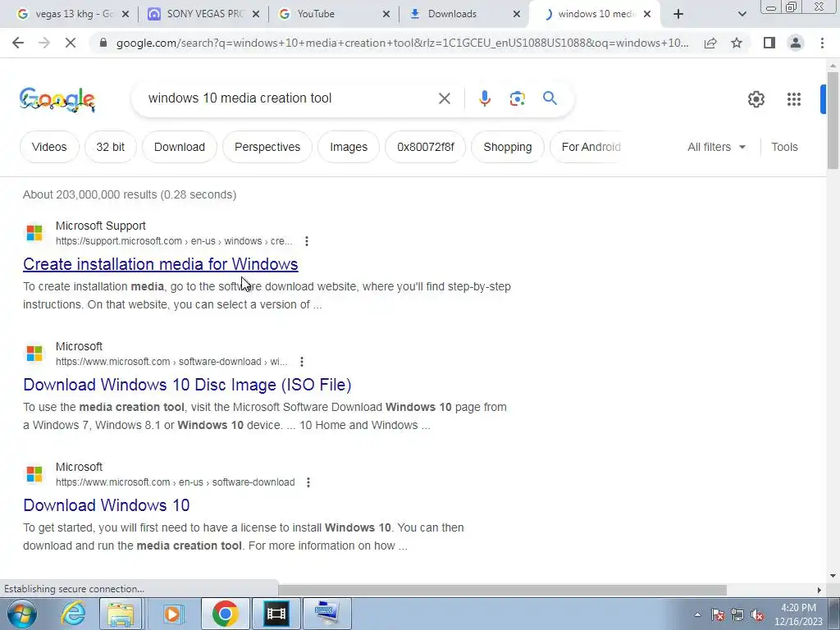Start voice search with microphone
This screenshot has height=630, width=840.
click(484, 98)
